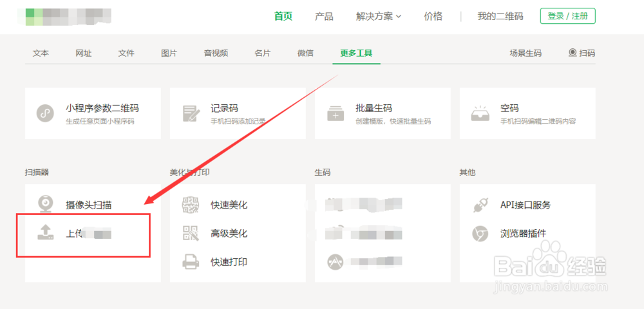Switch to the 微信 tab
Screen dimensions: 644x309
point(305,53)
